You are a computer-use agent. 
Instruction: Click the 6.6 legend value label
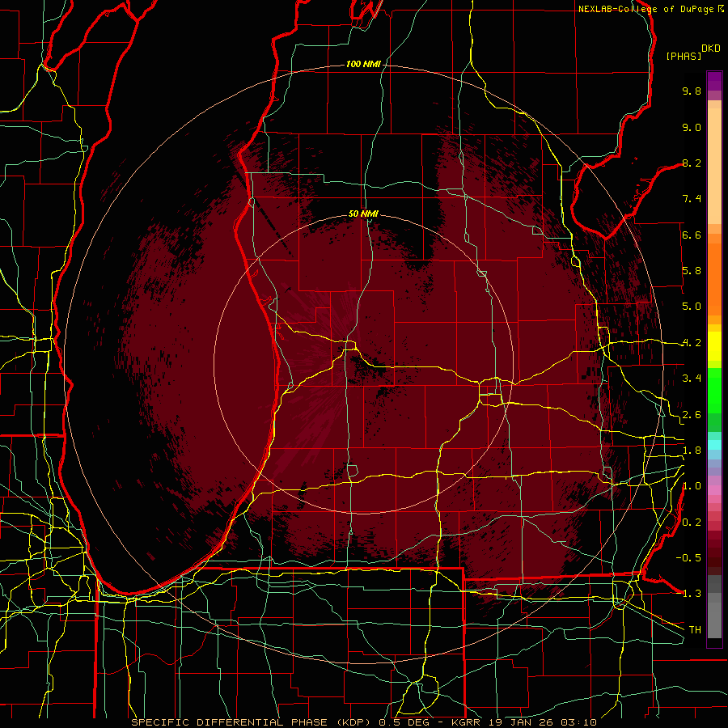click(692, 235)
